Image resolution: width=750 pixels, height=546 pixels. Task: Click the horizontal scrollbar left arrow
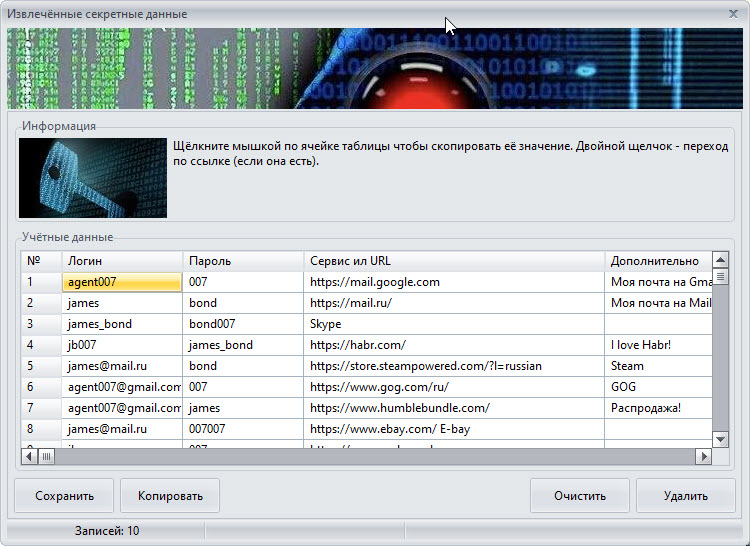click(x=30, y=456)
